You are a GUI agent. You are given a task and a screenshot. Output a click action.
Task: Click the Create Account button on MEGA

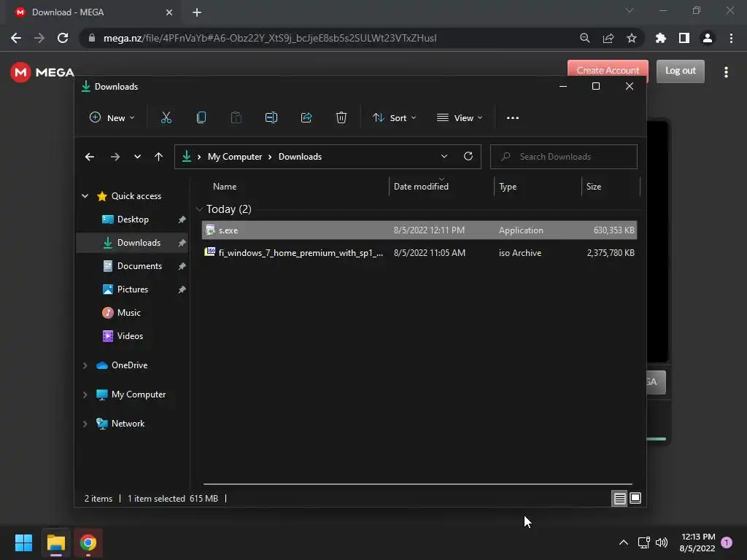point(608,70)
